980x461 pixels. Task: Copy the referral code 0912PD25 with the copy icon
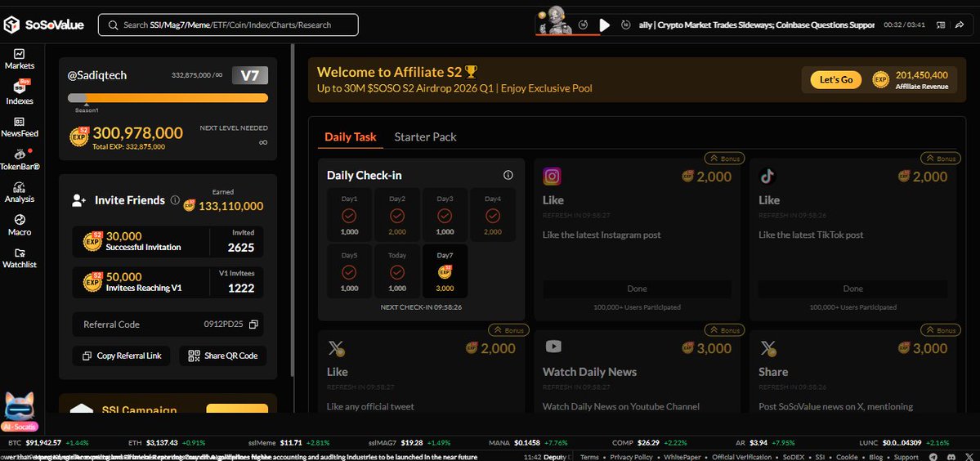click(x=253, y=324)
